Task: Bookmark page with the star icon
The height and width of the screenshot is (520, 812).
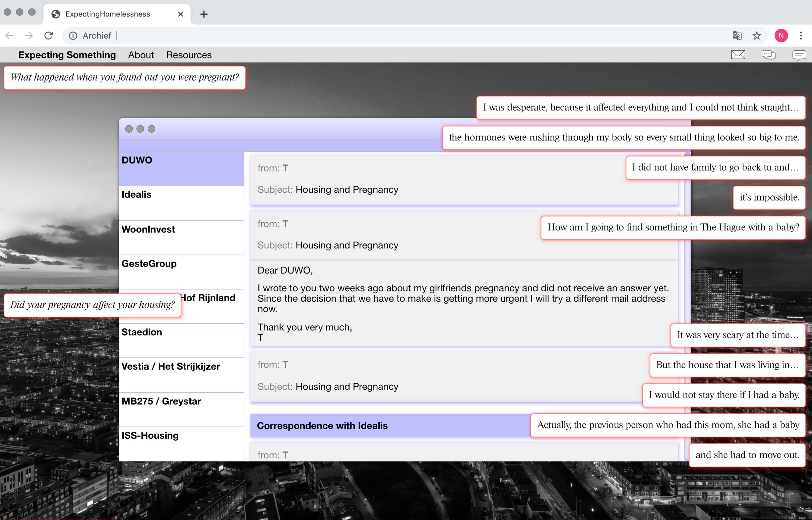Action: pyautogui.click(x=757, y=35)
